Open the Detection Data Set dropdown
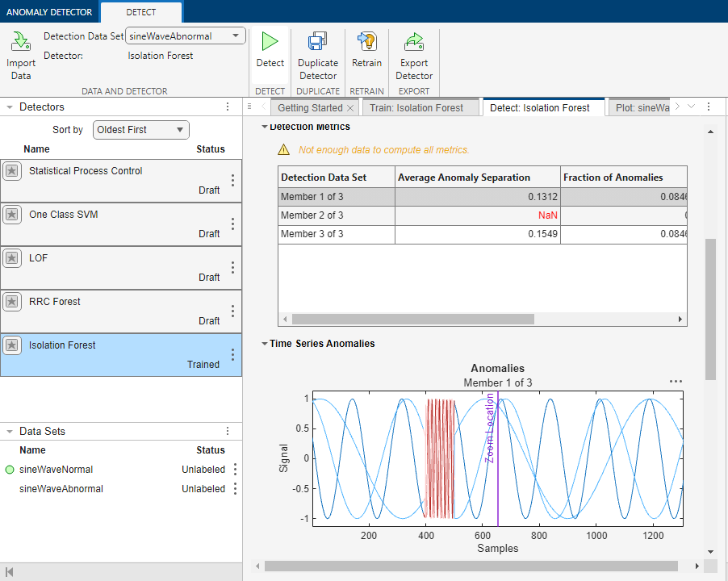The image size is (728, 581). pos(236,36)
